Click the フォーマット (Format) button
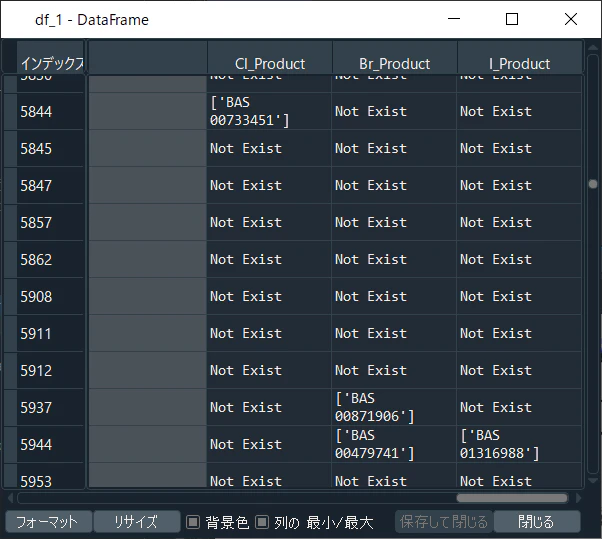 point(49,522)
